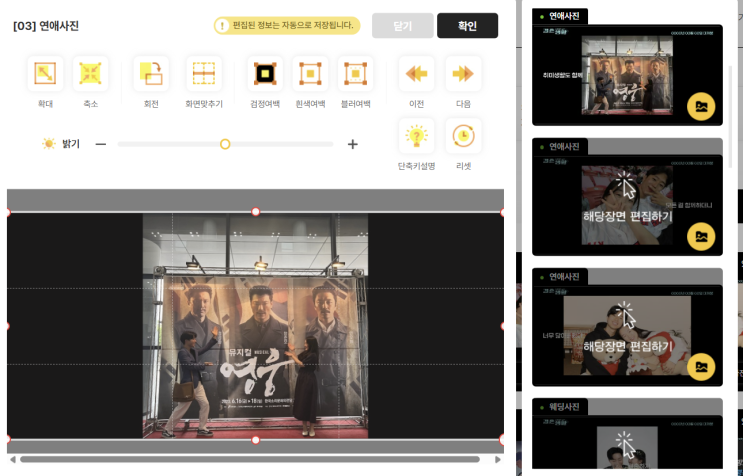Click the 리셋 reset clock icon
Image resolution: width=743 pixels, height=476 pixels.
point(463,136)
